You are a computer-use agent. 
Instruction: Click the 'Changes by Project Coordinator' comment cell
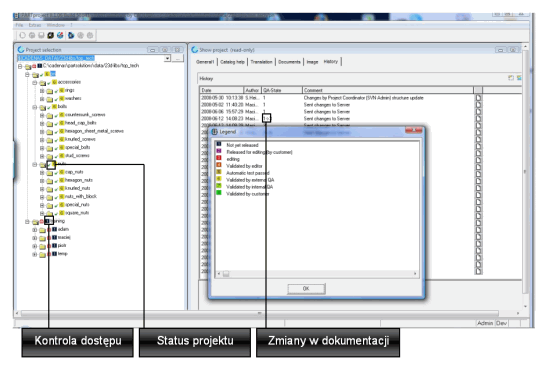363,98
